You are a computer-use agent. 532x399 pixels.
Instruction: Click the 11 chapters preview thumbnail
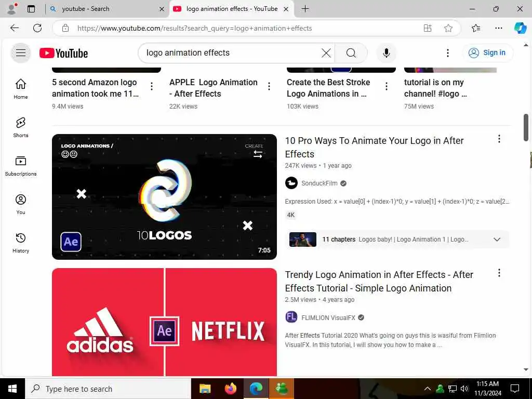[303, 240]
